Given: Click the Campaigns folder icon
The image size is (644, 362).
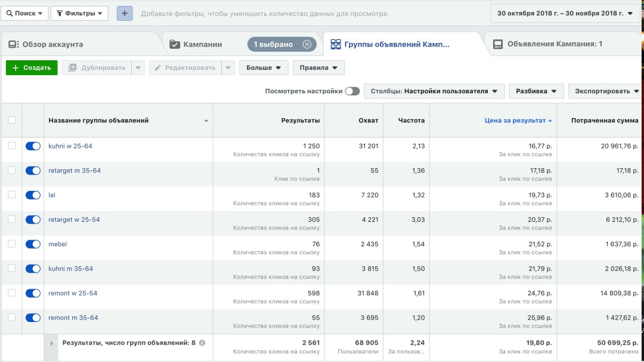Looking at the screenshot, I should [x=175, y=44].
